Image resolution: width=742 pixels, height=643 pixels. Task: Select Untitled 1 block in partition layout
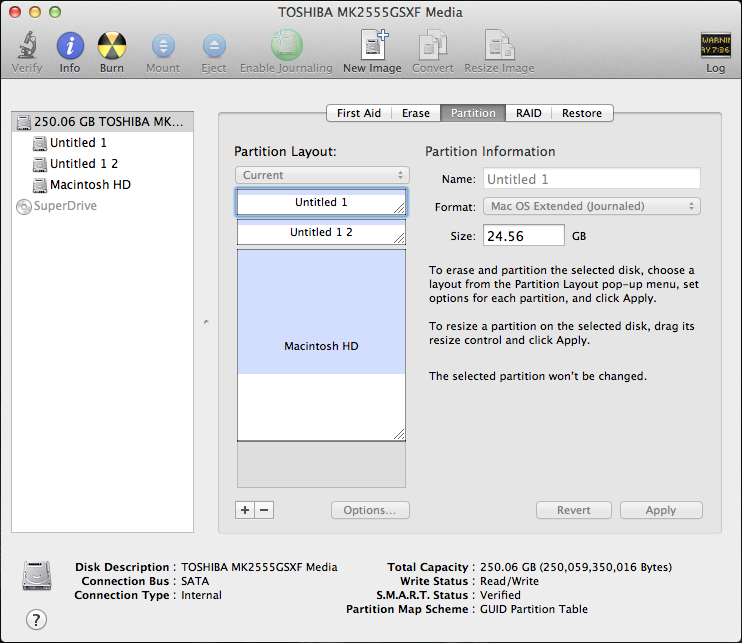pos(321,202)
